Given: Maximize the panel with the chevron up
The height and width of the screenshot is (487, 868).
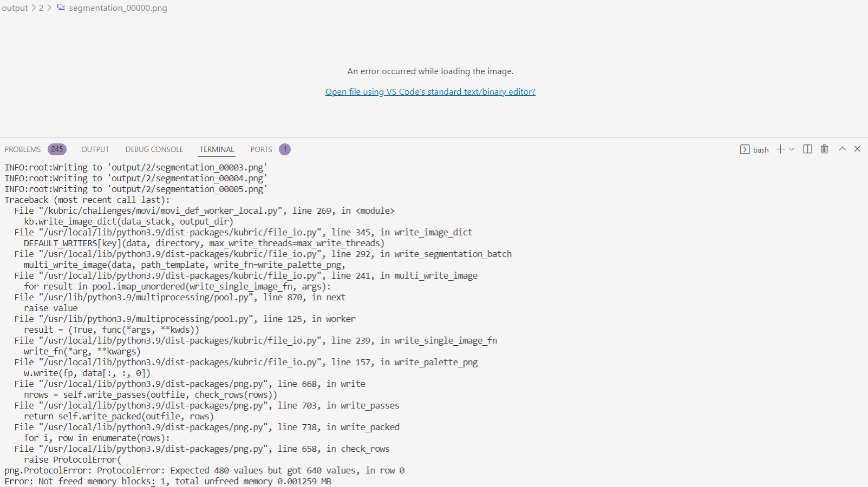Looking at the screenshot, I should click(841, 148).
